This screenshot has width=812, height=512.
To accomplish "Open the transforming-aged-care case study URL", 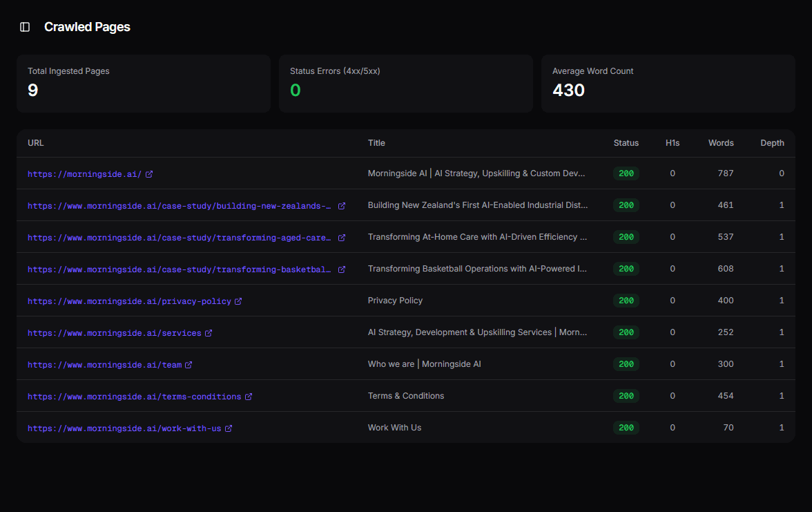I will (180, 238).
